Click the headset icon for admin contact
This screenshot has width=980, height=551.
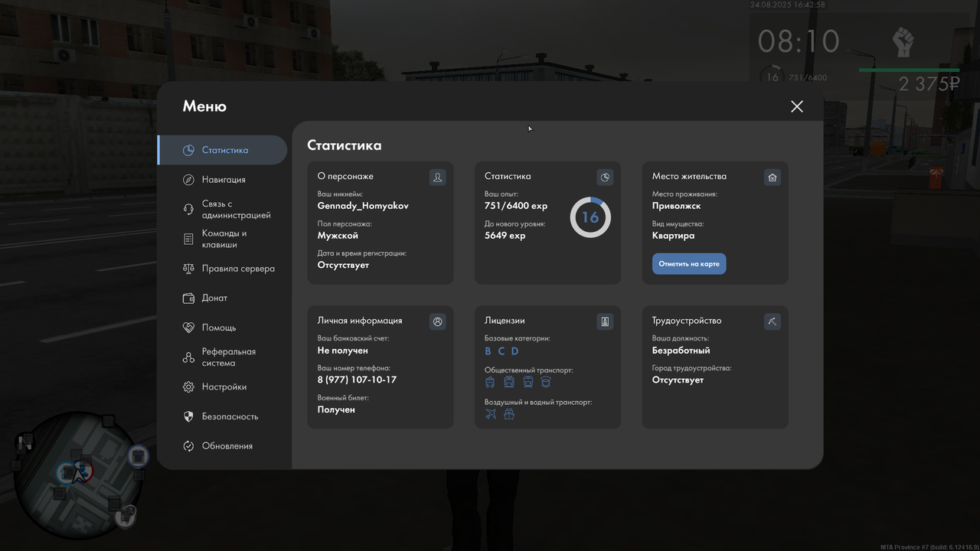(188, 210)
